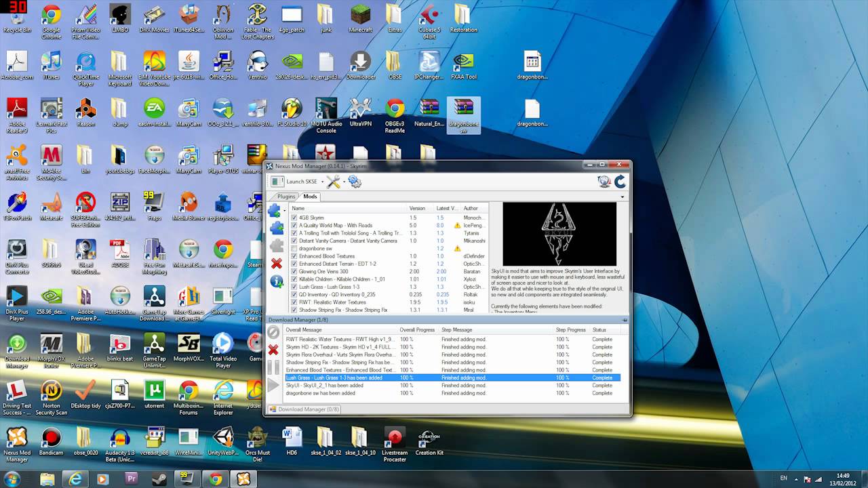Toggle A Quality World Map checkbox
Image resolution: width=868 pixels, height=488 pixels.
pos(294,225)
